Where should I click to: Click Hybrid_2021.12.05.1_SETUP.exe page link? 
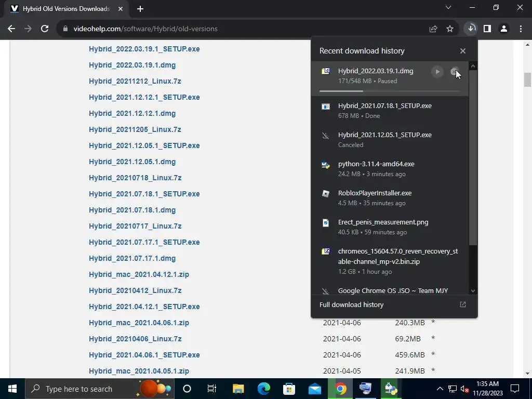click(x=144, y=145)
